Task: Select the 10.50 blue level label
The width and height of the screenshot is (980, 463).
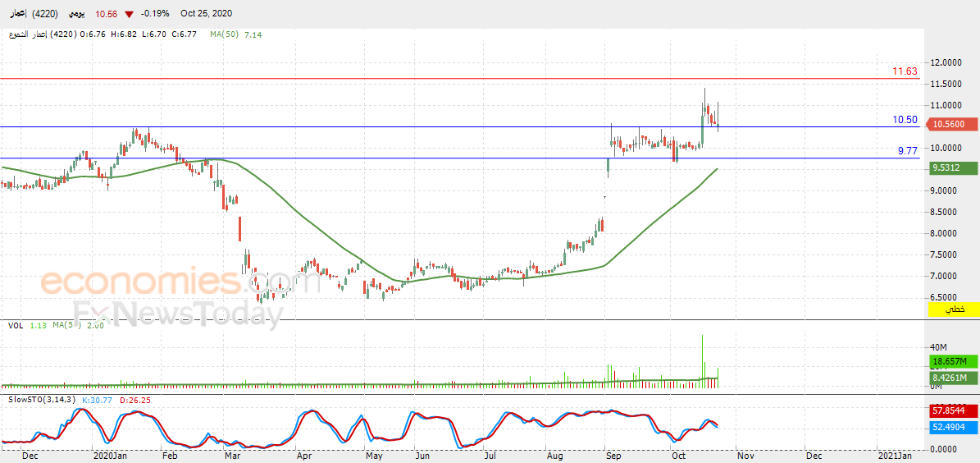Action: [905, 120]
